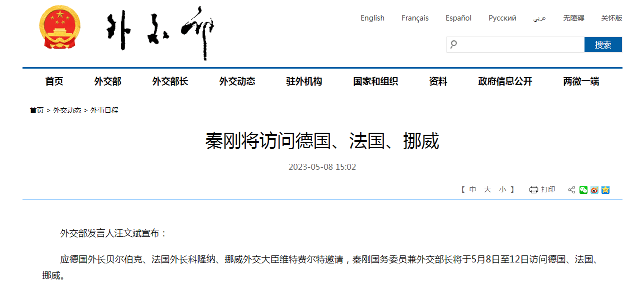This screenshot has height=294, width=644.
Task: Click the printer icon
Action: tap(533, 190)
